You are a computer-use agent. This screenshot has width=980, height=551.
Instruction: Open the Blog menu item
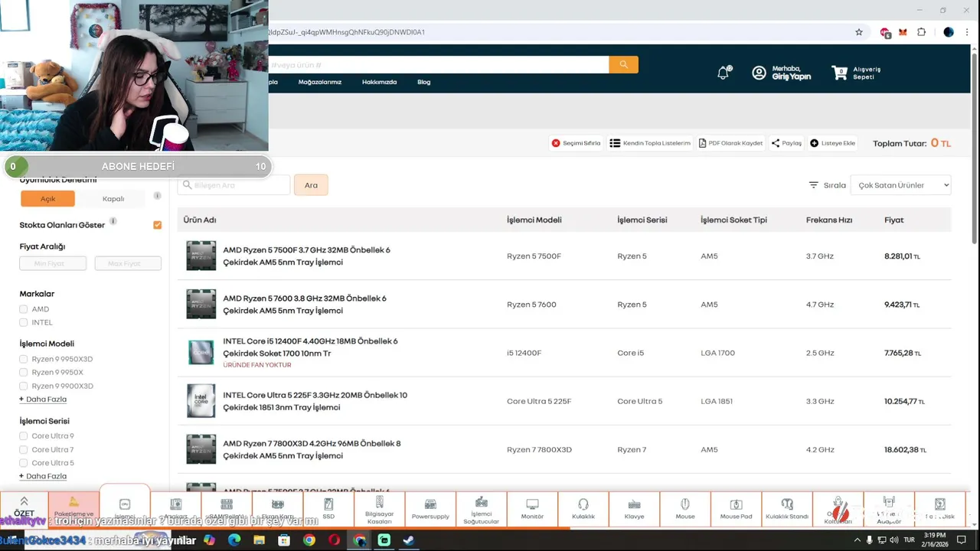pos(423,82)
